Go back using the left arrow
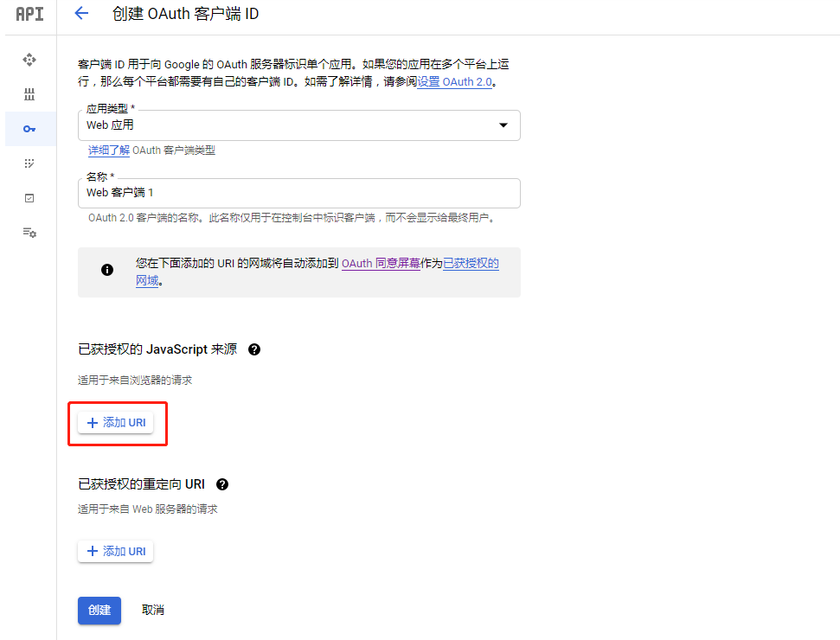 coord(81,13)
